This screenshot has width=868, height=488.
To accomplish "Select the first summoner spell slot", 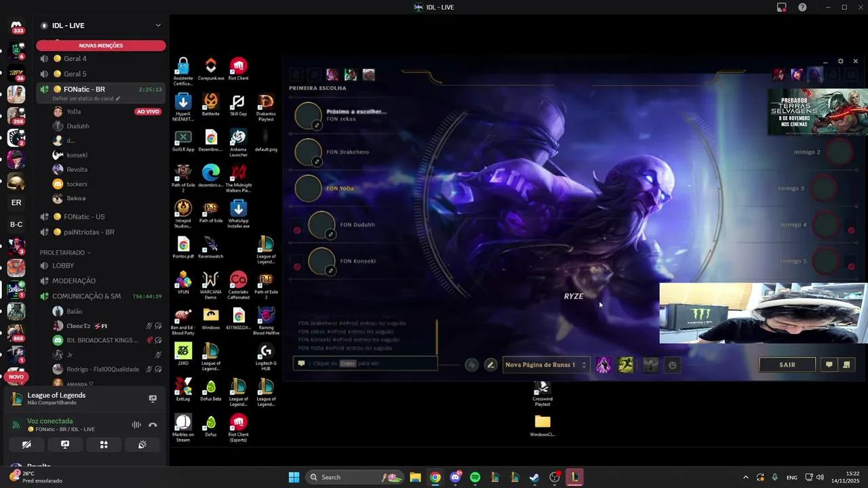I will (x=603, y=365).
